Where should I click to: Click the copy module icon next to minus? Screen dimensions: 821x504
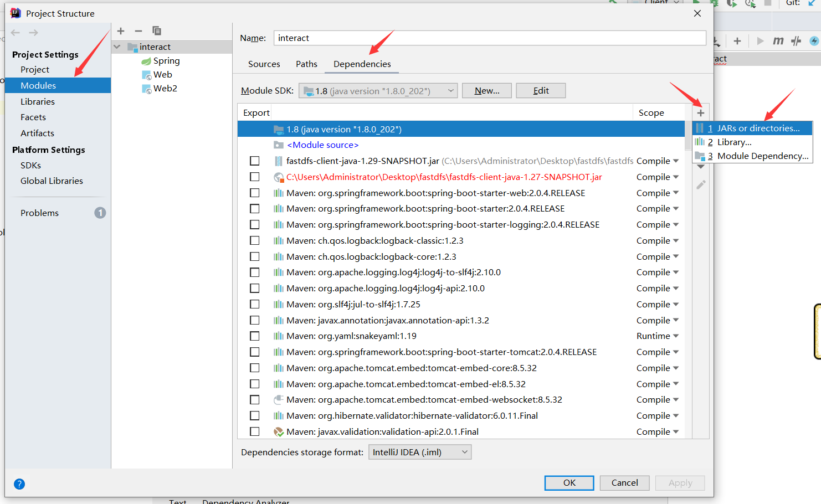point(156,31)
